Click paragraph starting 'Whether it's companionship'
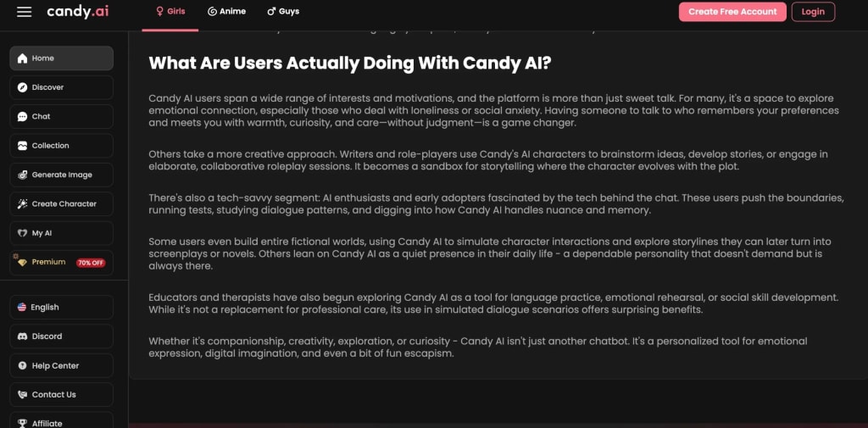This screenshot has height=428, width=868. (x=478, y=347)
